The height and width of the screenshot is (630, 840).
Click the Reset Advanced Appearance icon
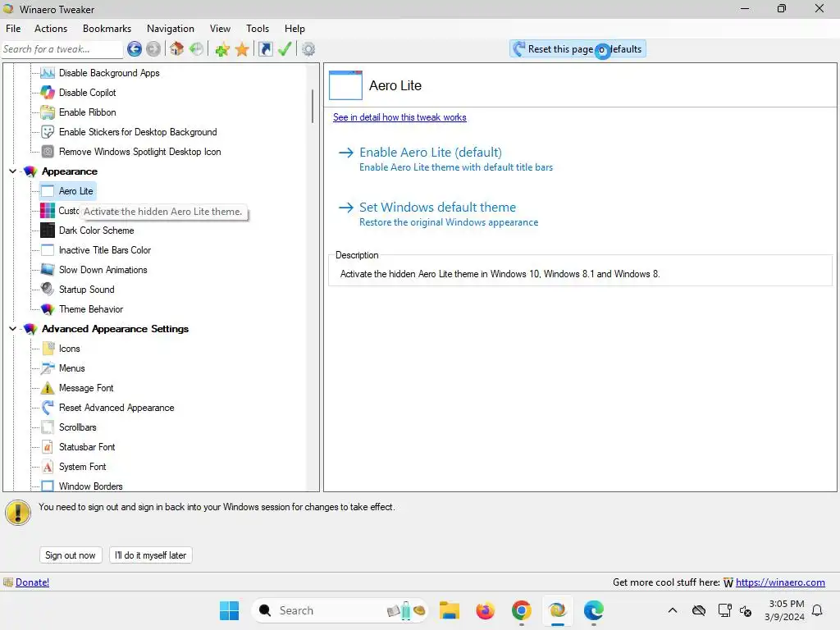[48, 408]
